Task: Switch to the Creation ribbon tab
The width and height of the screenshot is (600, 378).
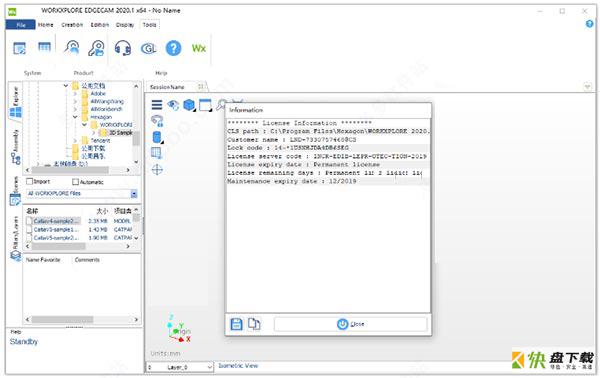Action: coord(72,24)
